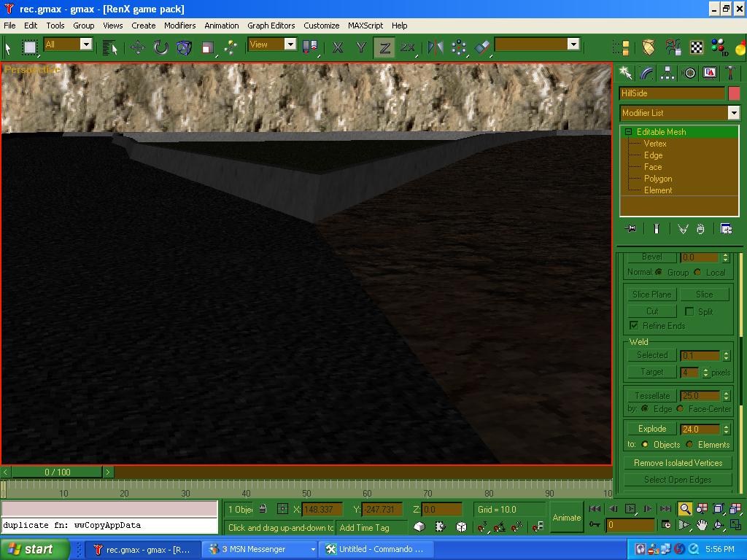Enable the Split checkbox
This screenshot has width=747, height=560.
[x=689, y=311]
